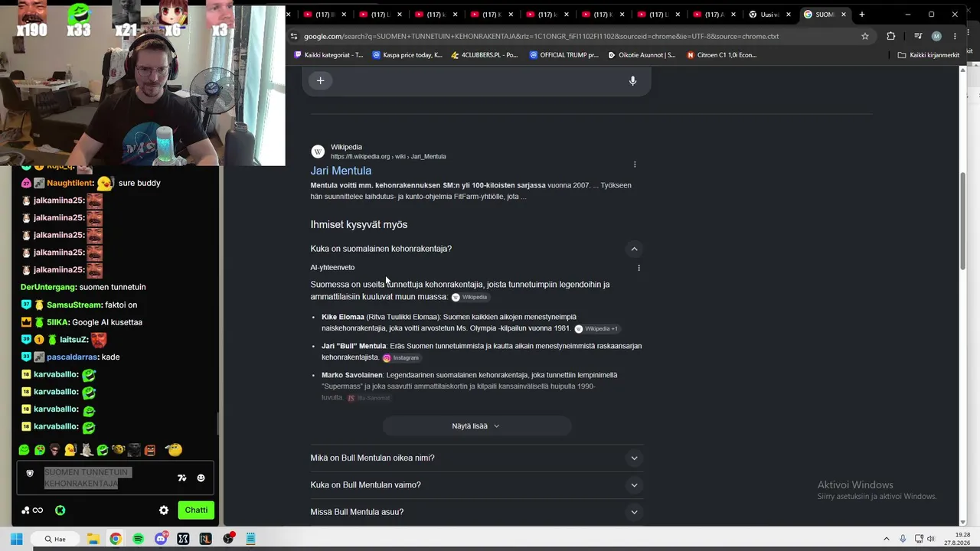Viewport: 980px width, 551px height.
Task: Click the yellow duck emote in quick emotes
Action: pyautogui.click(x=70, y=450)
